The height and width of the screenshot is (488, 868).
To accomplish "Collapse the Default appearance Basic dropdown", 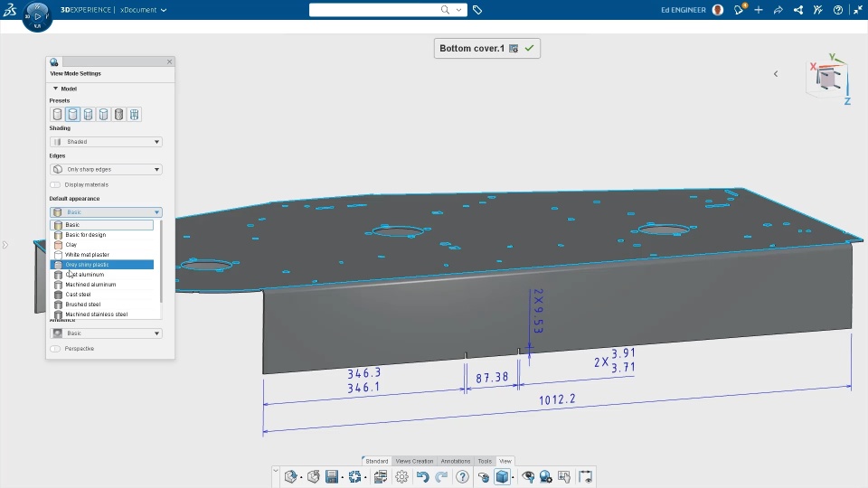I will [x=106, y=212].
